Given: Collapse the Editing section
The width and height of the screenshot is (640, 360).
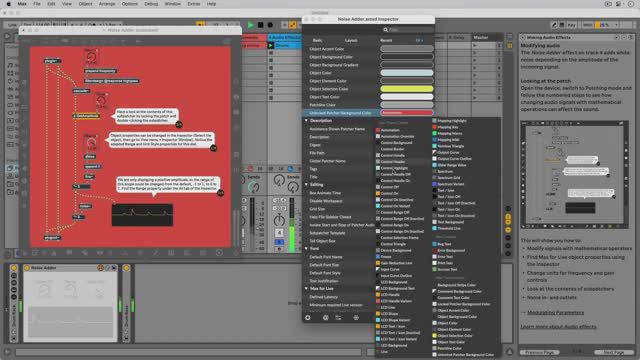Looking at the screenshot, I should point(307,185).
